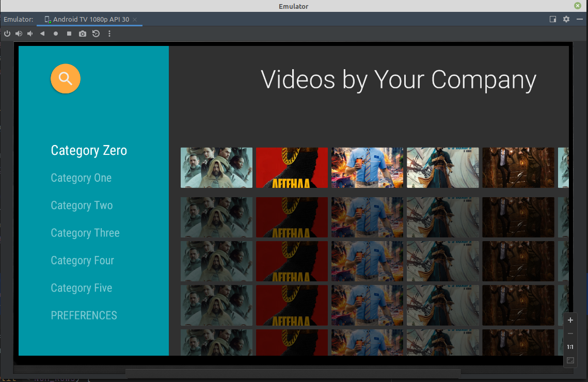Open the first video thumbnail in top row

coord(216,168)
